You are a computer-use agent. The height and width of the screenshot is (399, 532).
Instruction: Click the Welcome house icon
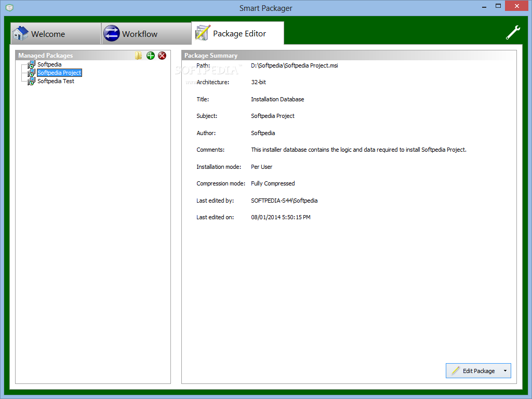pos(20,33)
